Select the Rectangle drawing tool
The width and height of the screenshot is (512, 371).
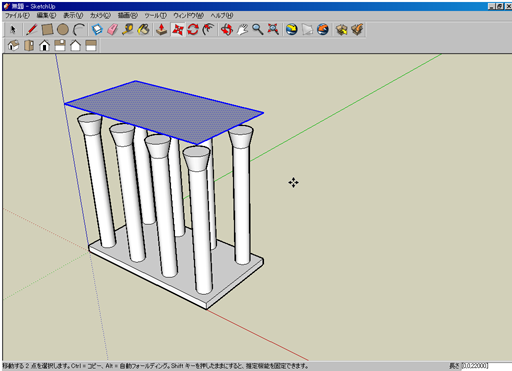pos(47,30)
